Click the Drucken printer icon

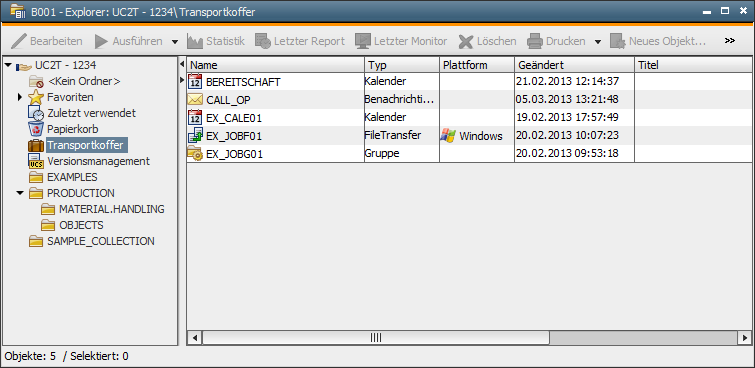point(534,41)
